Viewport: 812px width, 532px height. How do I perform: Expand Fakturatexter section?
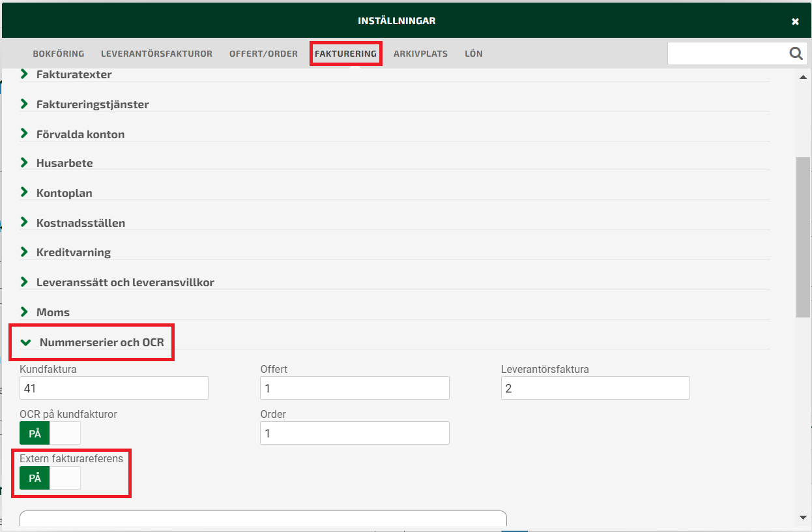tap(25, 74)
